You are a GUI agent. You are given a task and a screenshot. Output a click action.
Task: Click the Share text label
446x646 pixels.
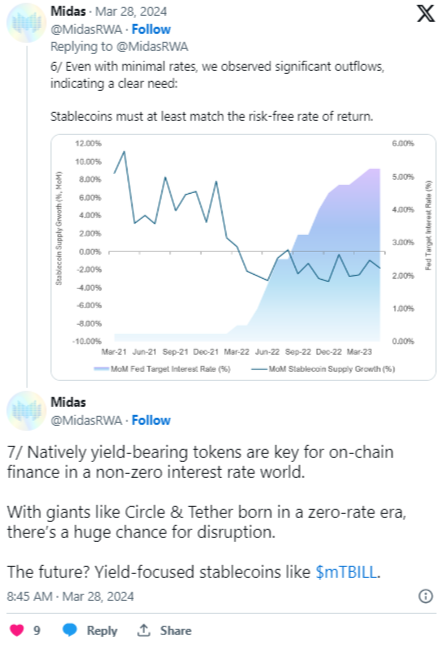176,630
